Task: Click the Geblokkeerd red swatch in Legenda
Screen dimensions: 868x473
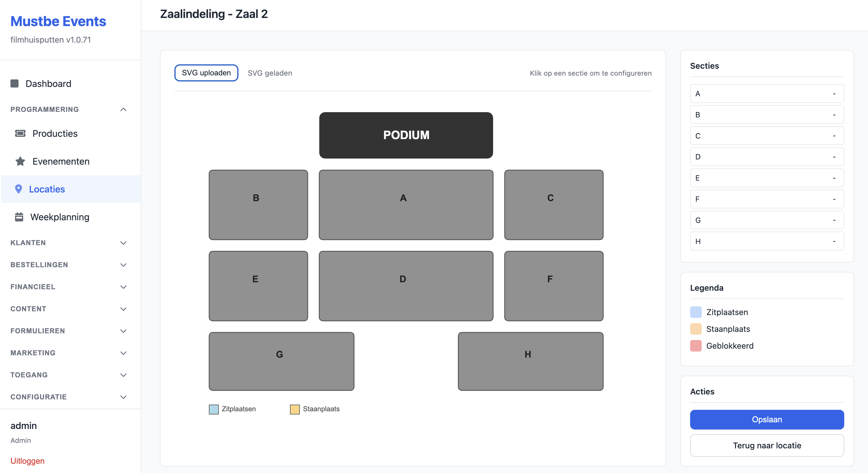Action: 696,345
